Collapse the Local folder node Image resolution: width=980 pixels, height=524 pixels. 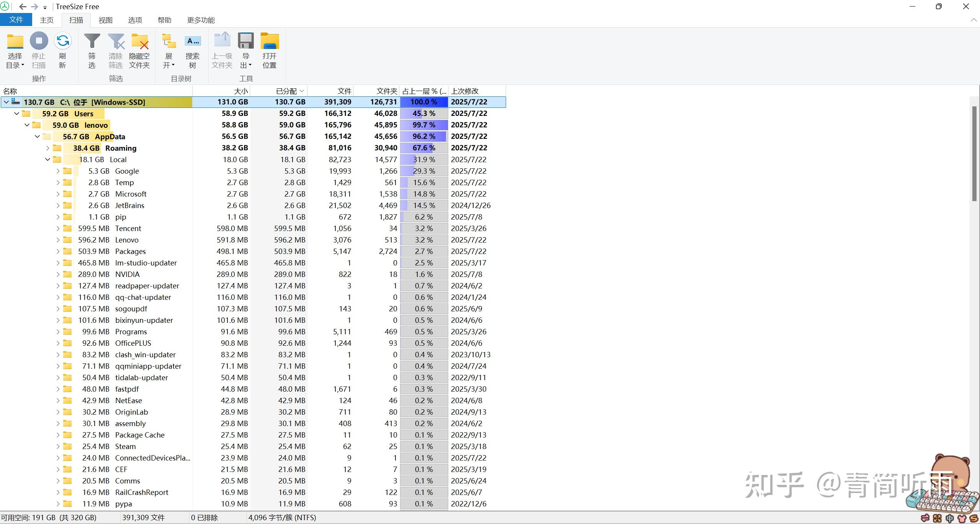coord(47,159)
